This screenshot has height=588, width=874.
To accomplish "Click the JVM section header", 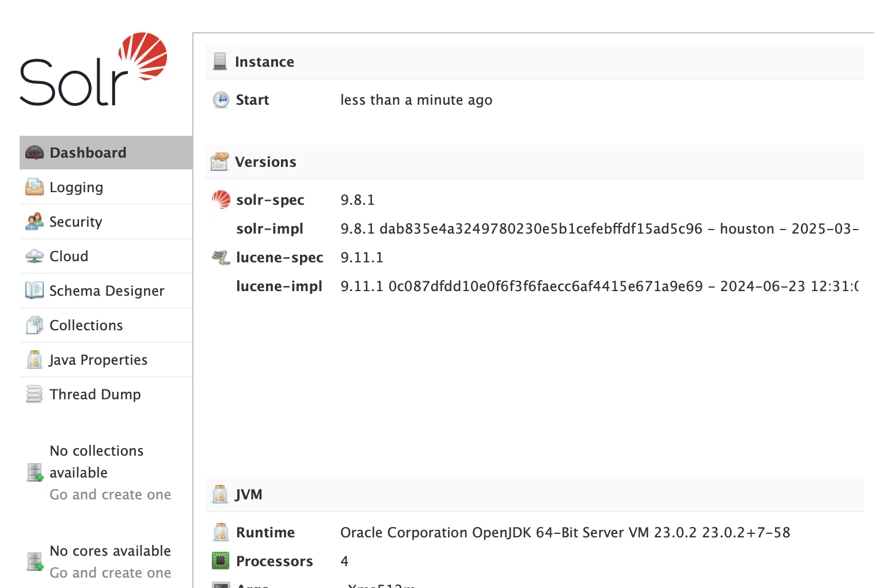I will 534,494.
